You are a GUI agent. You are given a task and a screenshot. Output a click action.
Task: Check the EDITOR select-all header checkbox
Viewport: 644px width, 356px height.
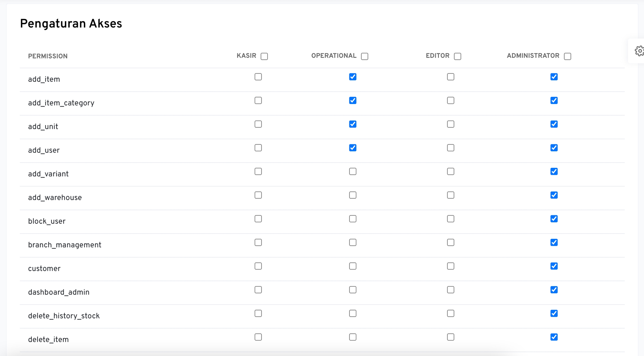click(x=457, y=56)
